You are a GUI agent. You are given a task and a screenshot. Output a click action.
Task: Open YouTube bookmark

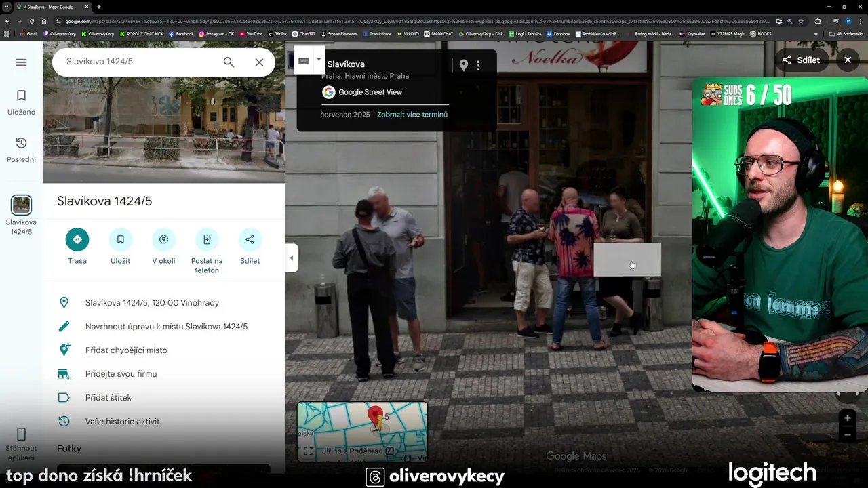[x=251, y=33]
